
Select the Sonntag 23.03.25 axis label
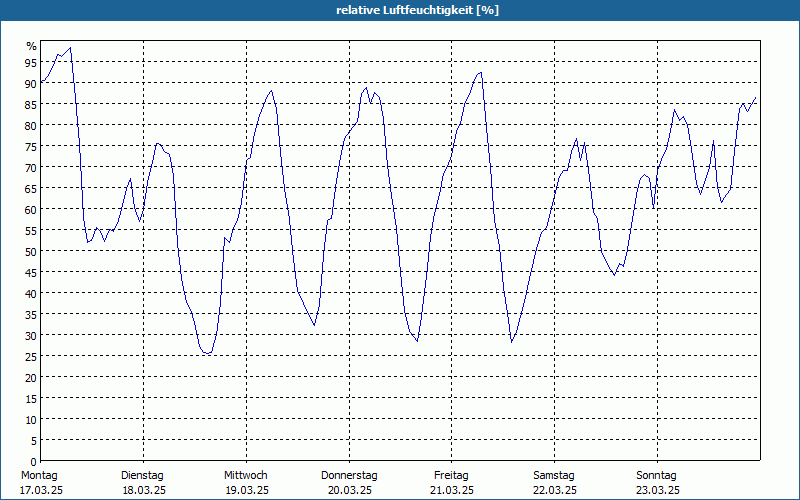(657, 483)
